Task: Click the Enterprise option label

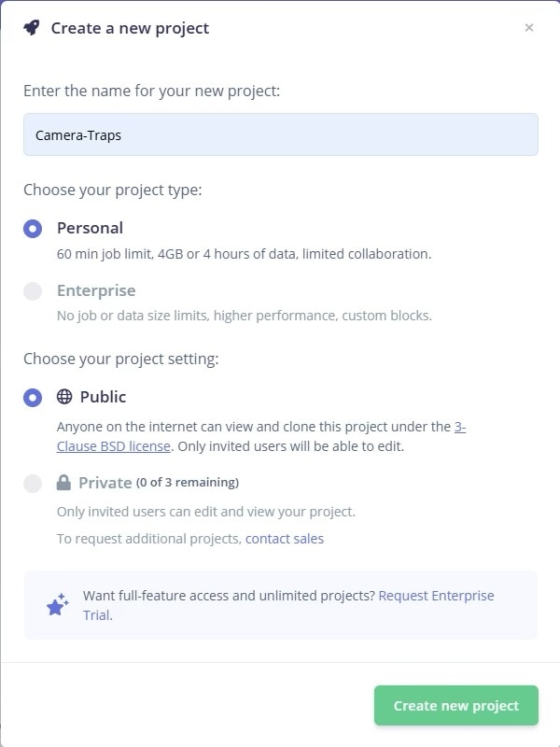Action: point(96,290)
